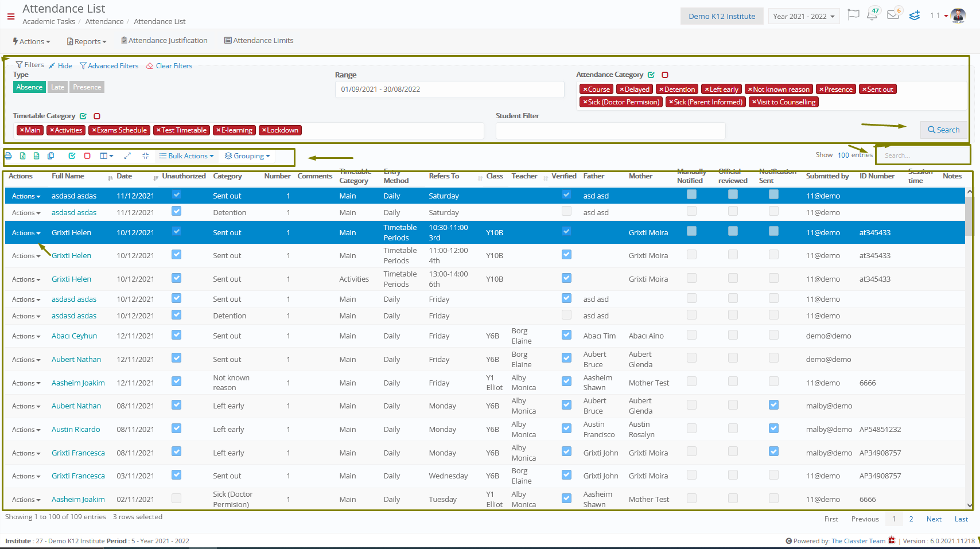Screen dimensions: 980x549
Task: Go to Academic Tasks breadcrumb
Action: click(x=49, y=22)
